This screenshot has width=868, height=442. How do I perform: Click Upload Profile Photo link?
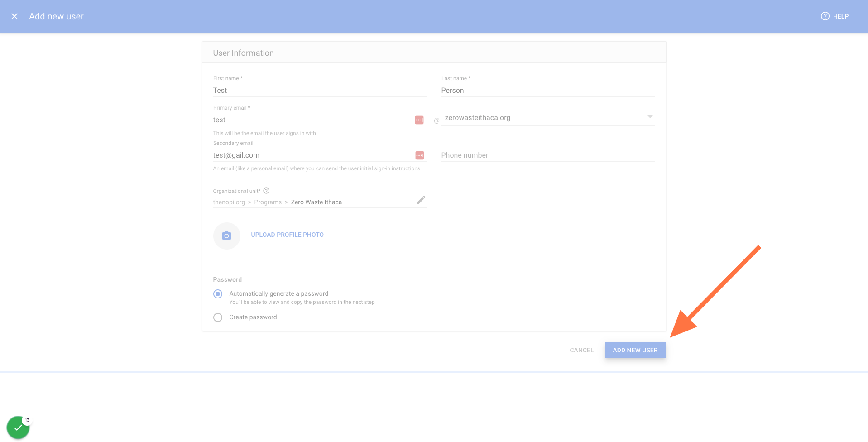287,235
